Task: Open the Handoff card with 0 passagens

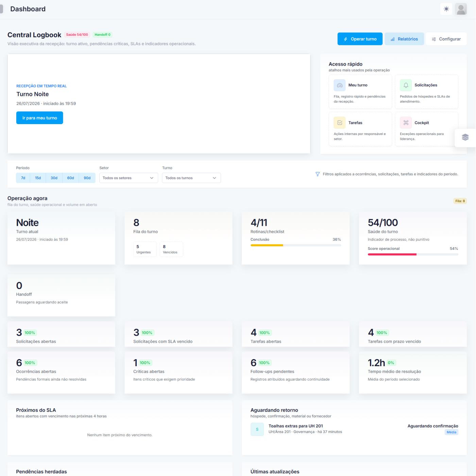Action: 61,295
